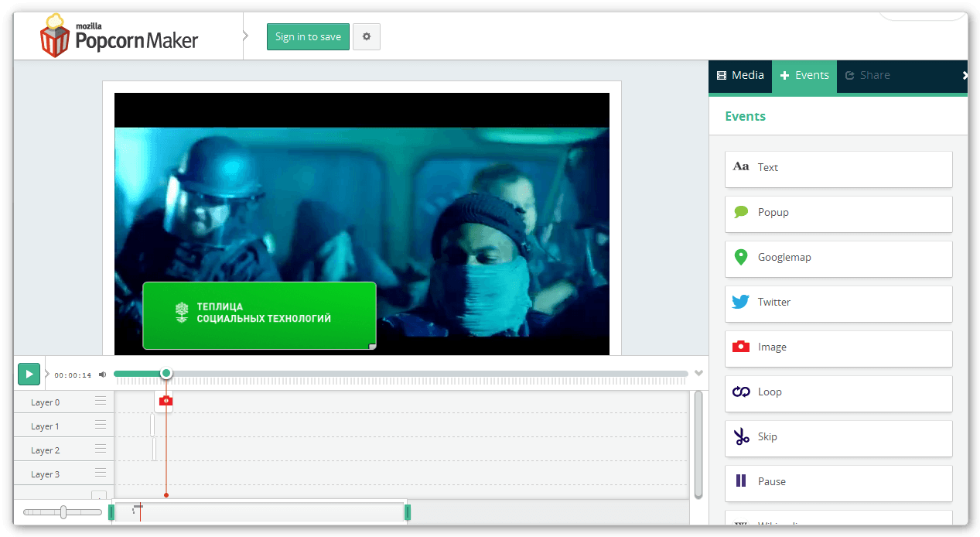This screenshot has height=537, width=980.
Task: Open project settings gear button
Action: [367, 37]
